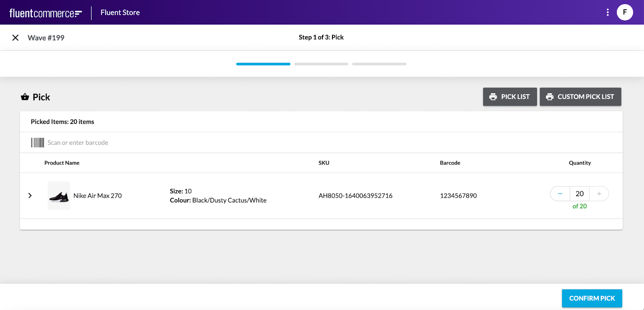Screen dimensions: 644x310
Task: Edit the quantity value field showing 20
Action: pyautogui.click(x=579, y=194)
